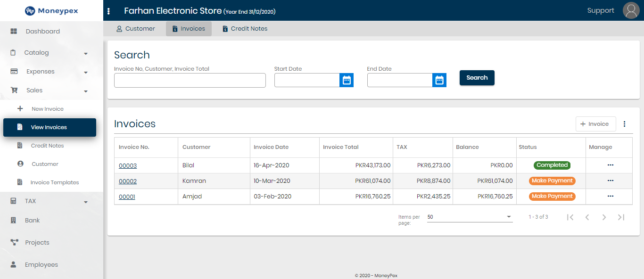Click Make Payment for Amjad's invoice
Viewport: 644px width, 279px height.
point(552,196)
